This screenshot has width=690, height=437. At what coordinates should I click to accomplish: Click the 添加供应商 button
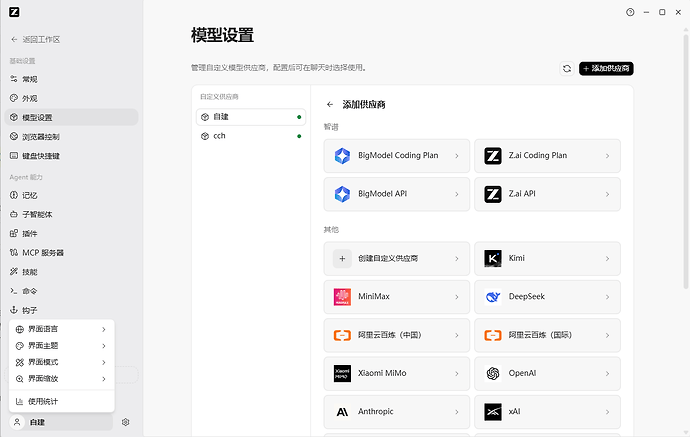tap(606, 69)
